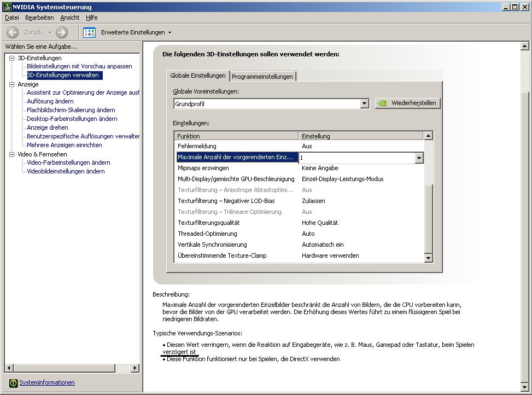Click the Automatisch ein setting value

point(323,245)
